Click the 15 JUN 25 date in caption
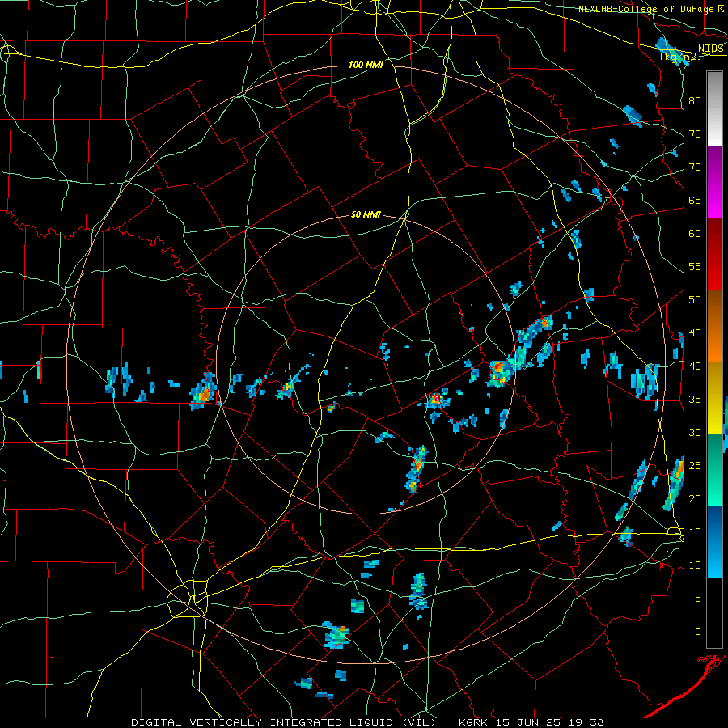The height and width of the screenshot is (728, 728). click(529, 722)
